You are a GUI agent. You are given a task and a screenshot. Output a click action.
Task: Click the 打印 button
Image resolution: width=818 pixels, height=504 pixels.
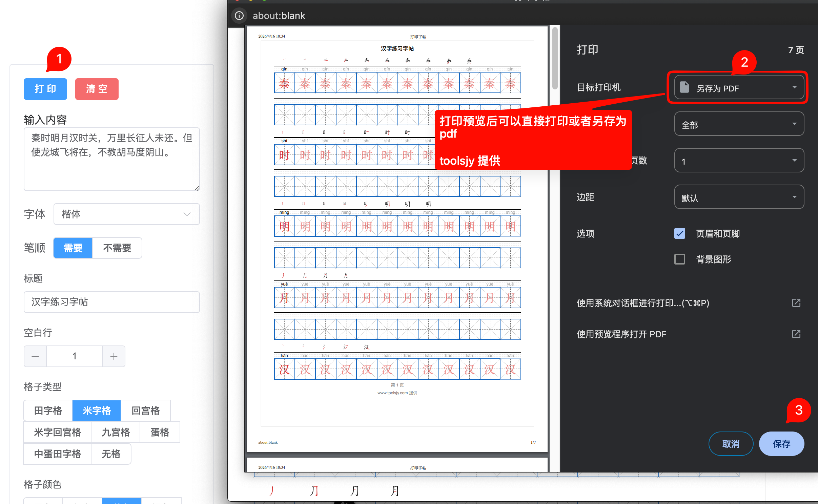45,89
